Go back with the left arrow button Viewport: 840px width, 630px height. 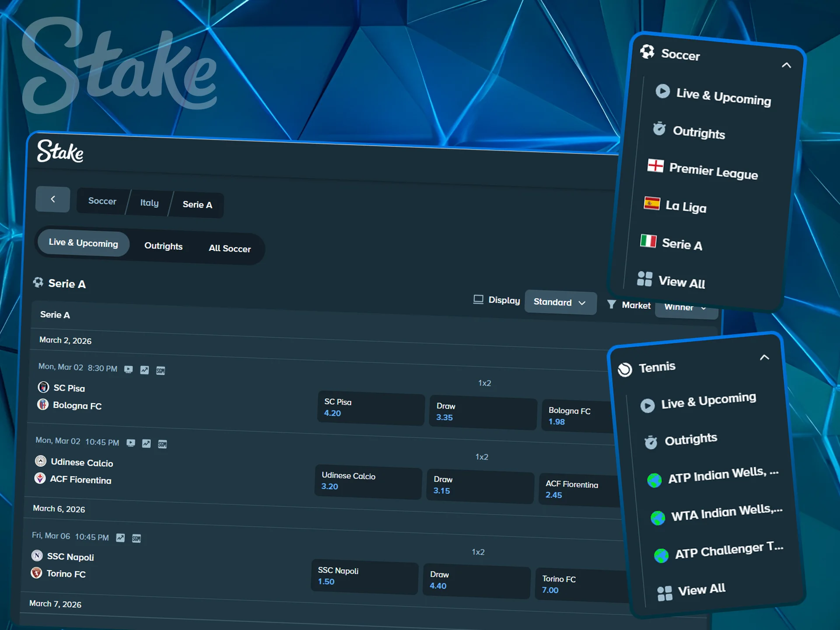(53, 199)
